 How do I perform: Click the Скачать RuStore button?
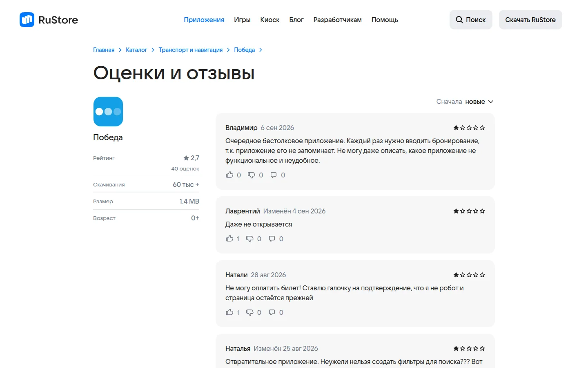pyautogui.click(x=530, y=20)
